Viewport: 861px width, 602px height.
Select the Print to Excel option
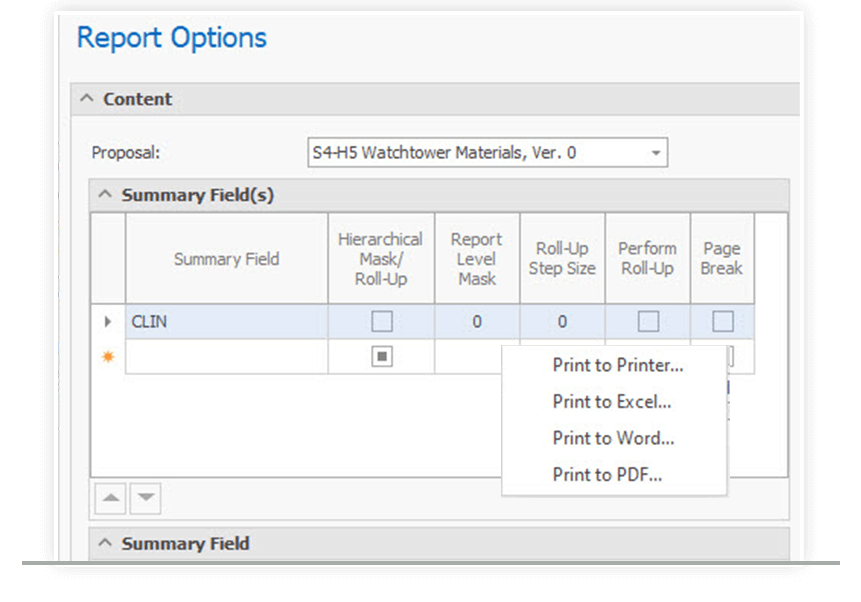[x=613, y=402]
